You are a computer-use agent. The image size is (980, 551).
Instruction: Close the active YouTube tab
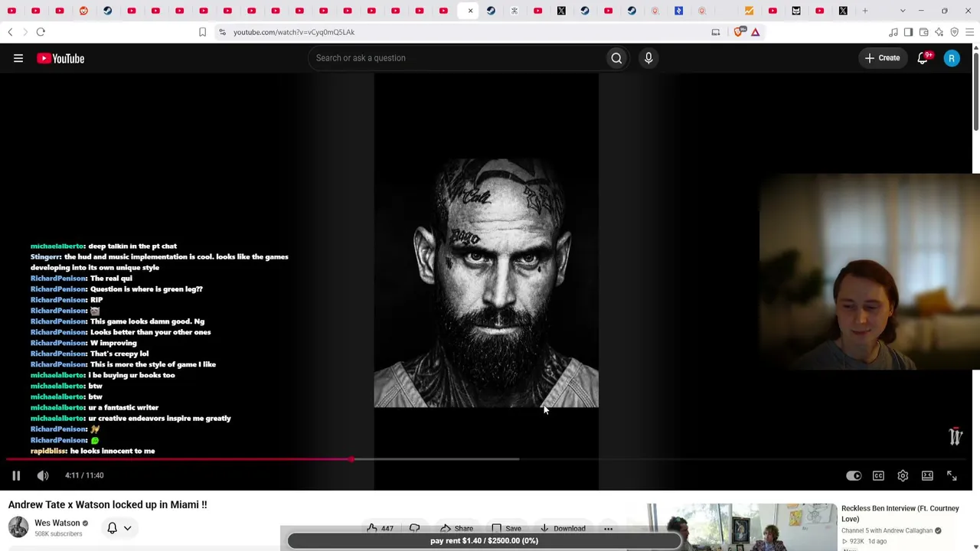click(x=470, y=11)
